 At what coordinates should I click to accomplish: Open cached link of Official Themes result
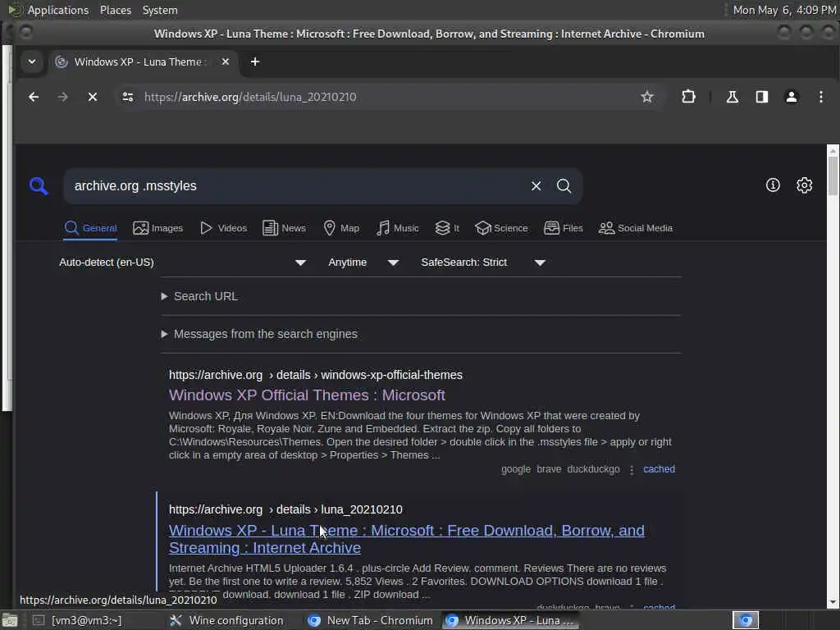click(659, 469)
